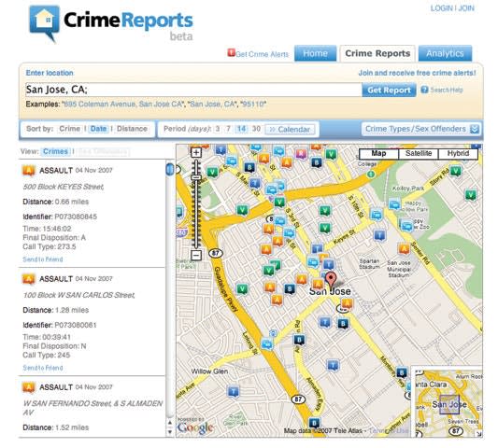Image resolution: width=498 pixels, height=448 pixels.
Task: Click the text Identifier: P073080845
Action: tap(60, 217)
